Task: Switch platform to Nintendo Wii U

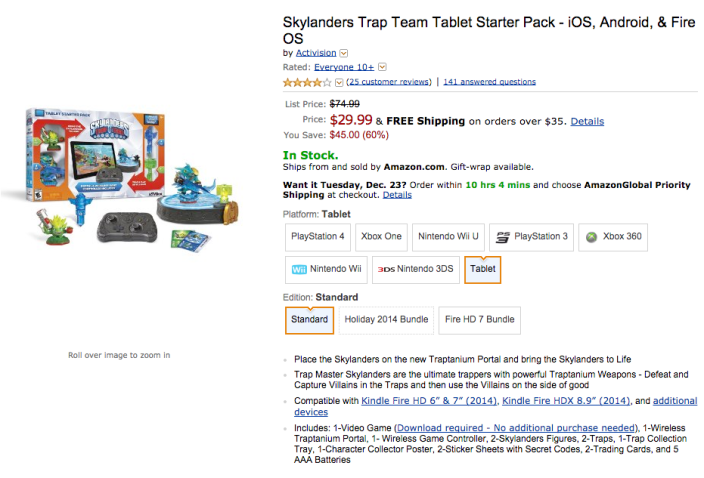Action: pos(448,237)
